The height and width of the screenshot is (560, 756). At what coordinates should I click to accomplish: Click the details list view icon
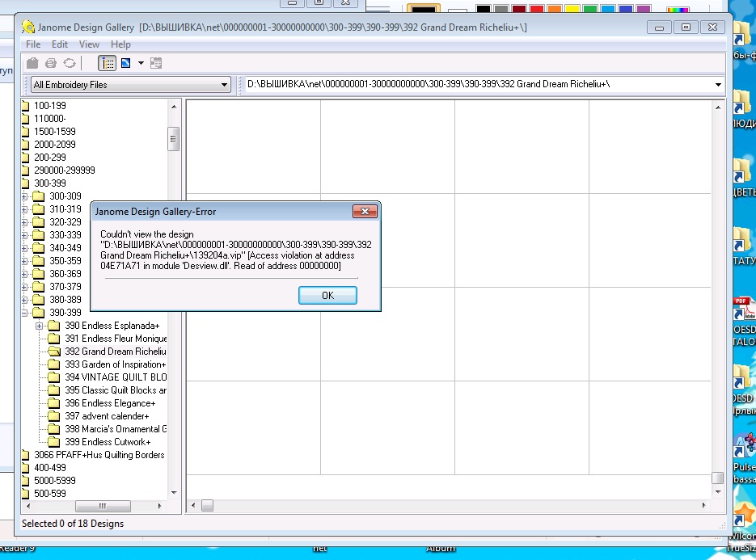pyautogui.click(x=156, y=63)
